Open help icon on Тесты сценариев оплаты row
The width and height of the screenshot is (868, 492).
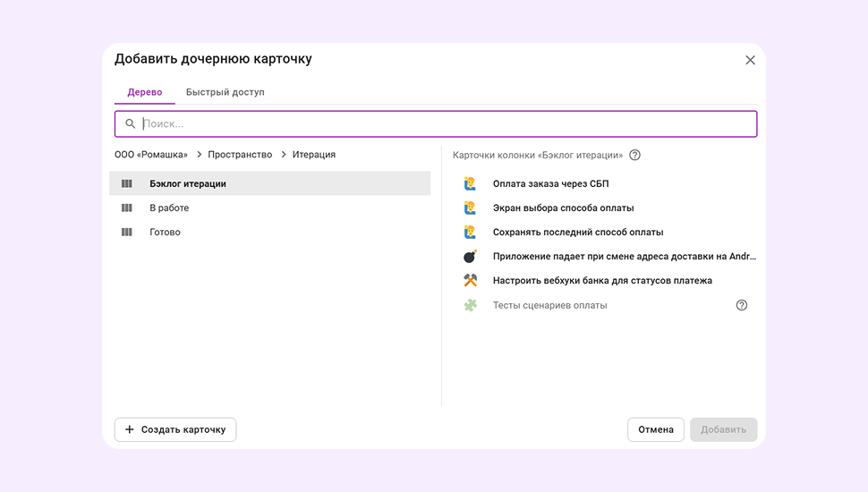pos(742,305)
